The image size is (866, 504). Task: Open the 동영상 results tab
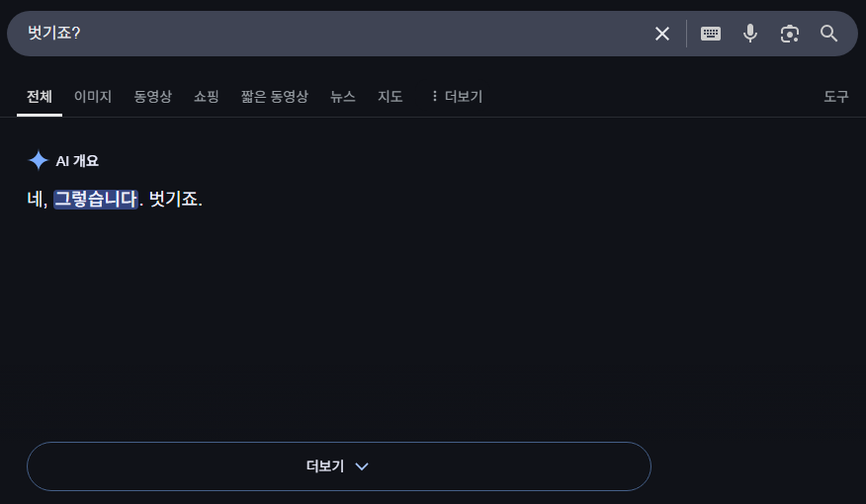(x=153, y=96)
